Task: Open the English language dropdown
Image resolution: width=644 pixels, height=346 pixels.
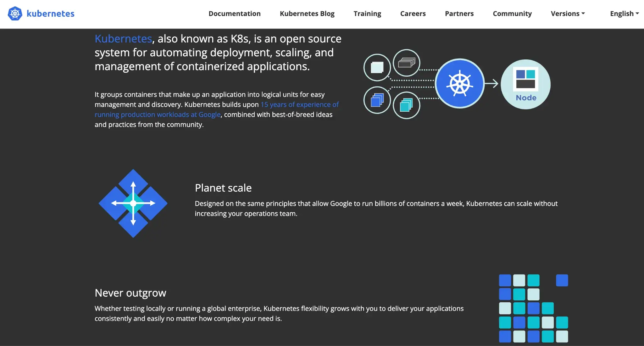Action: point(624,14)
